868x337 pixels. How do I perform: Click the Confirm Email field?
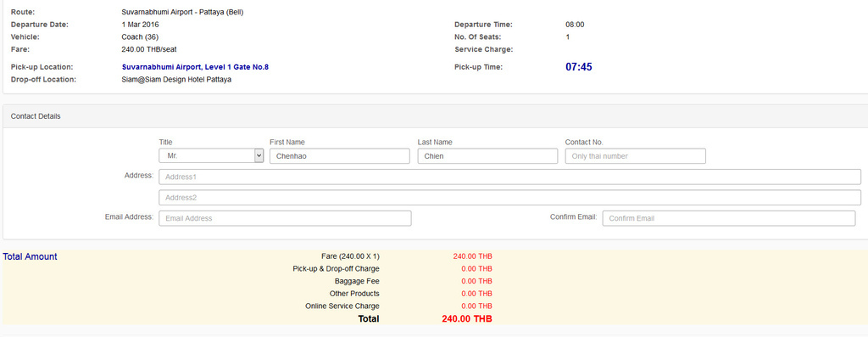[728, 218]
